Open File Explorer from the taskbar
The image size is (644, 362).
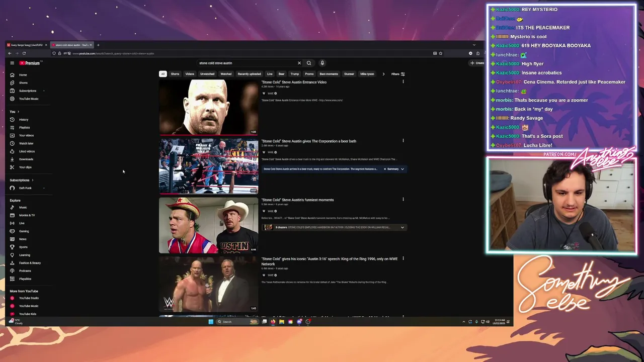pos(282,322)
